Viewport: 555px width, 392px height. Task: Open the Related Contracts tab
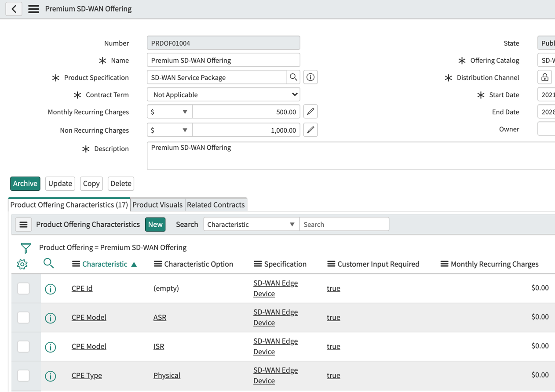click(x=216, y=204)
